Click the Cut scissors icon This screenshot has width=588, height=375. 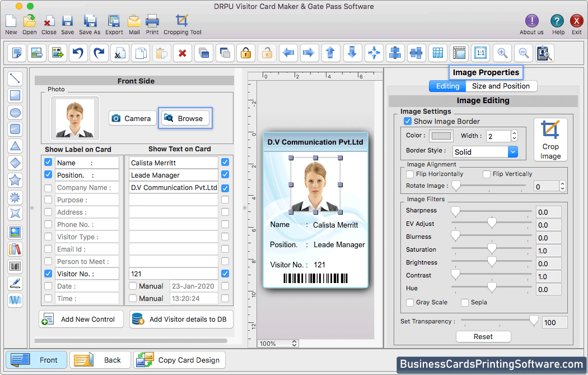click(x=120, y=53)
